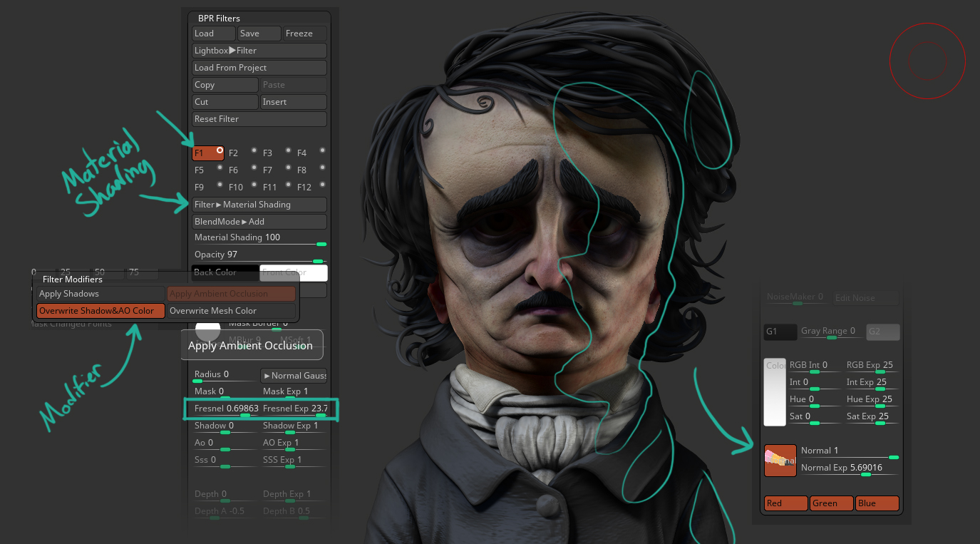Adjust the Shadow 0 slider
This screenshot has width=980, height=544.
(225, 427)
